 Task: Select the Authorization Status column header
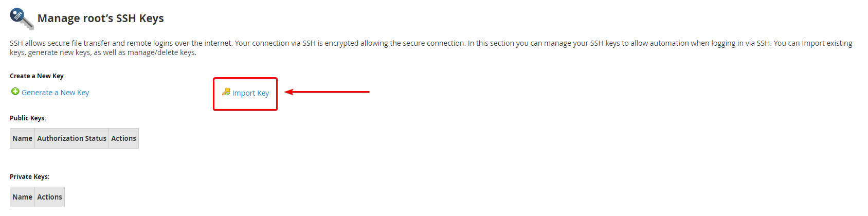click(71, 138)
